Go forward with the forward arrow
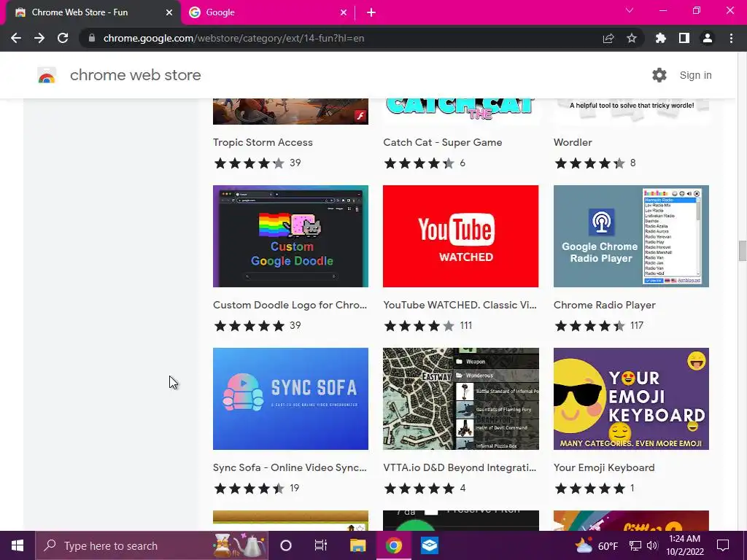 click(39, 38)
